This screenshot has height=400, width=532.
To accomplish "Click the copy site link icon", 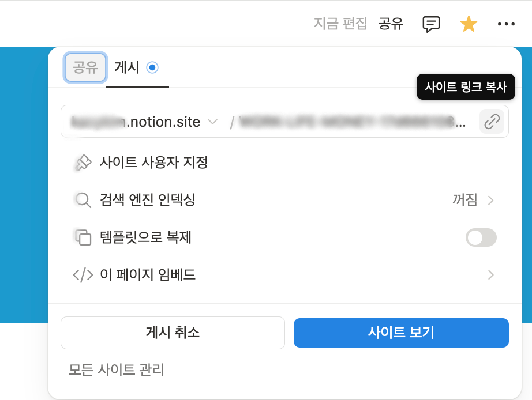I will point(492,121).
